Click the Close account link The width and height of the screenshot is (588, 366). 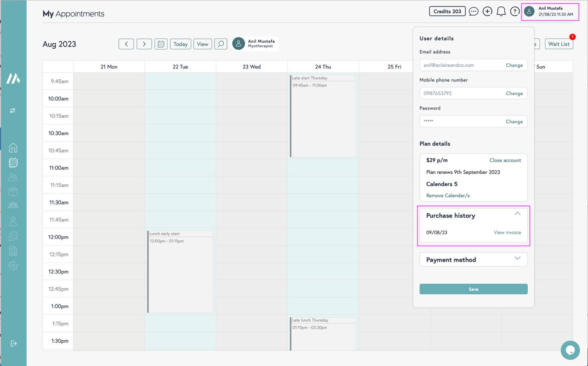point(505,160)
